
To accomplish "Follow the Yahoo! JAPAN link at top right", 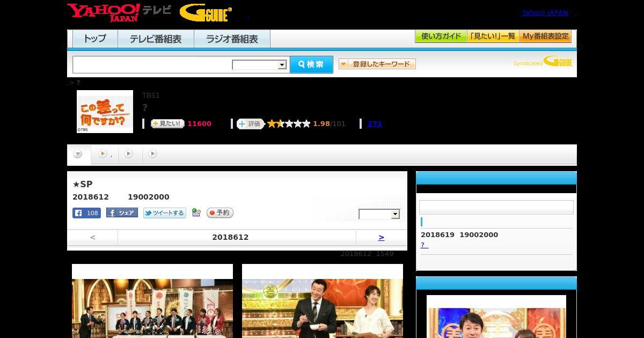I will coord(545,13).
